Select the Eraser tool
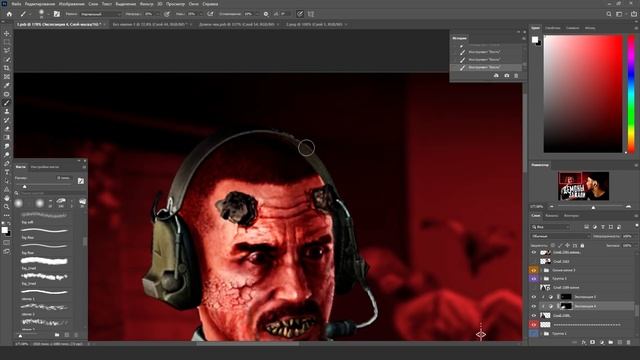 click(7, 129)
